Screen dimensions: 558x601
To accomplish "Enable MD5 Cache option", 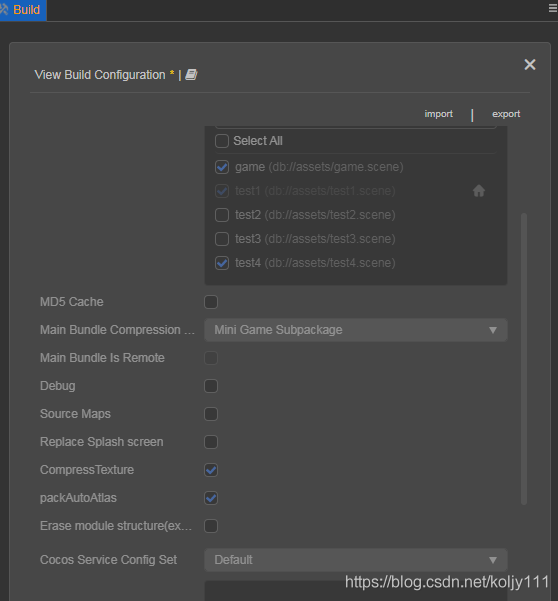I will click(x=211, y=302).
